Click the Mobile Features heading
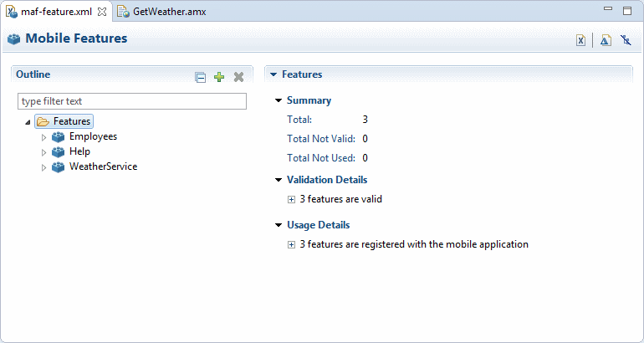 (x=76, y=38)
